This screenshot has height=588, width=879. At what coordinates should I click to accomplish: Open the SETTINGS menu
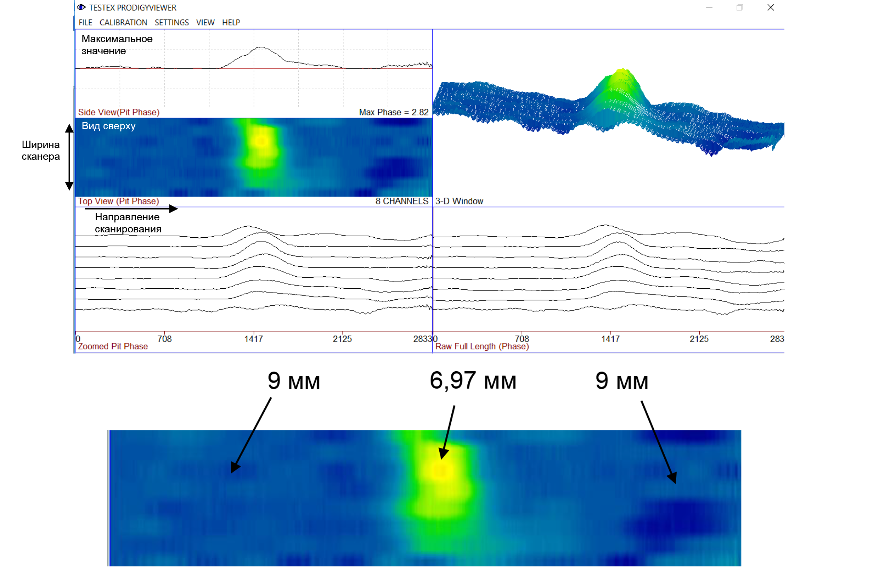[x=172, y=23]
